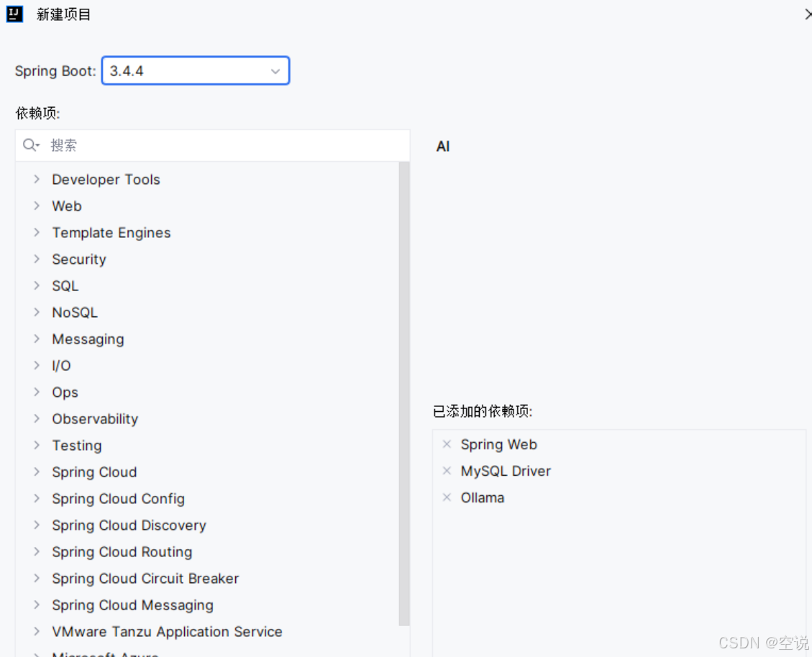Screen dimensions: 812x657
Task: Expand the NoSQL category chevron
Action: pos(37,312)
